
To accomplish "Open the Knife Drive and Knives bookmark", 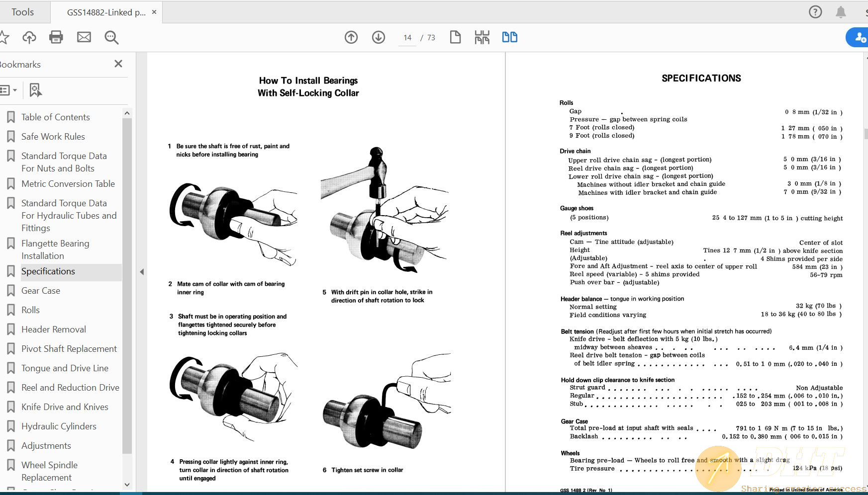I will click(x=65, y=407).
